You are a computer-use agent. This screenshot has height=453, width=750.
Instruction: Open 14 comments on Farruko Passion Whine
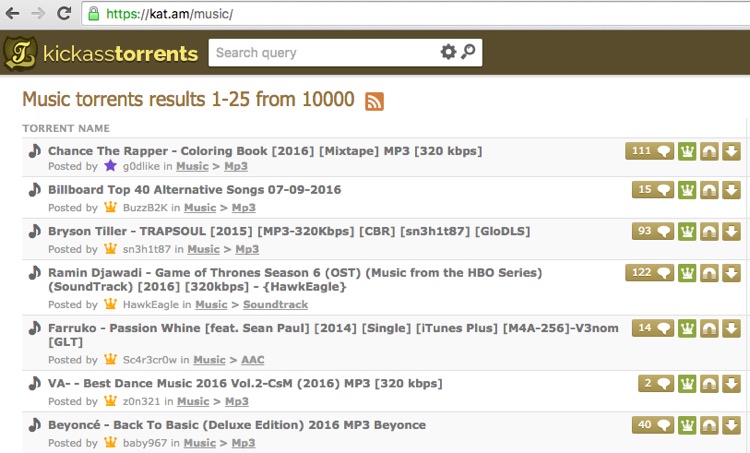(x=653, y=329)
